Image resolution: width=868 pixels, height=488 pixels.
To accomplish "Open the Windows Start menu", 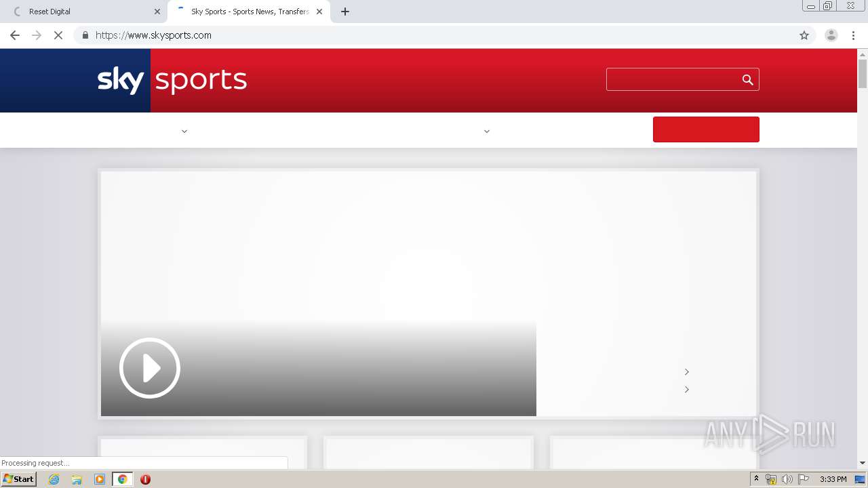I will pos(19,479).
